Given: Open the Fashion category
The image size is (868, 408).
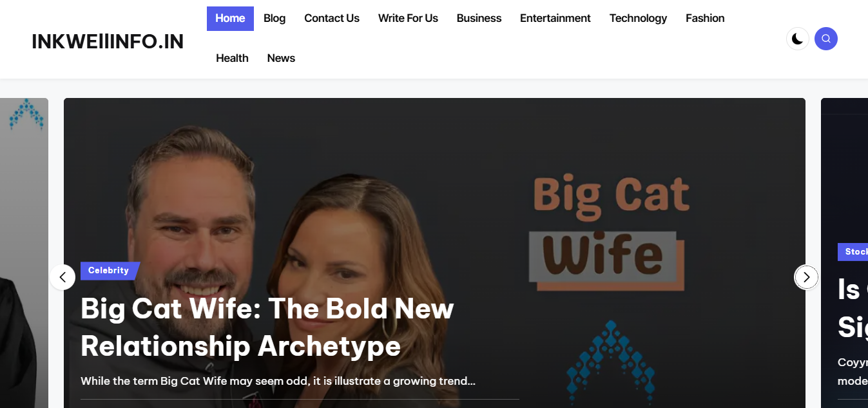Looking at the screenshot, I should (705, 19).
